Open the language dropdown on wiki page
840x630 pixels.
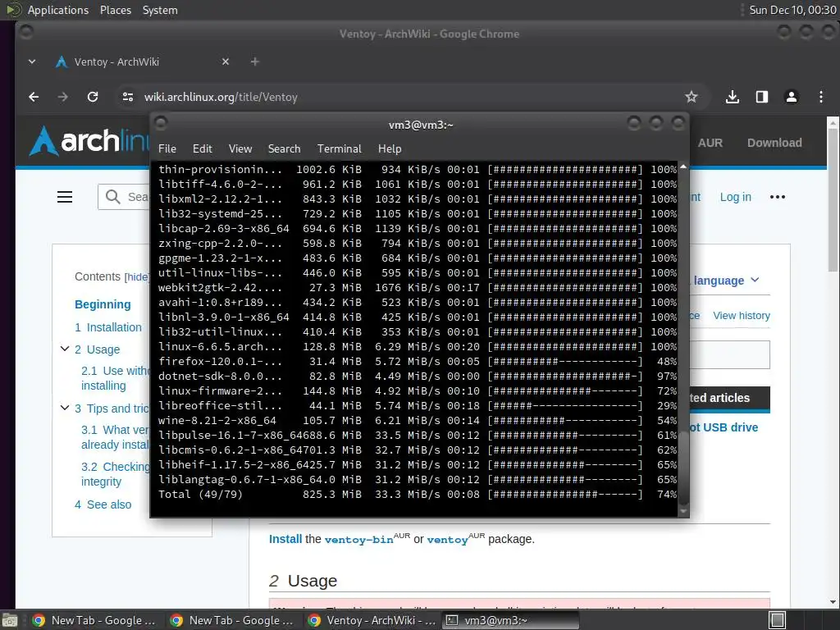click(726, 281)
